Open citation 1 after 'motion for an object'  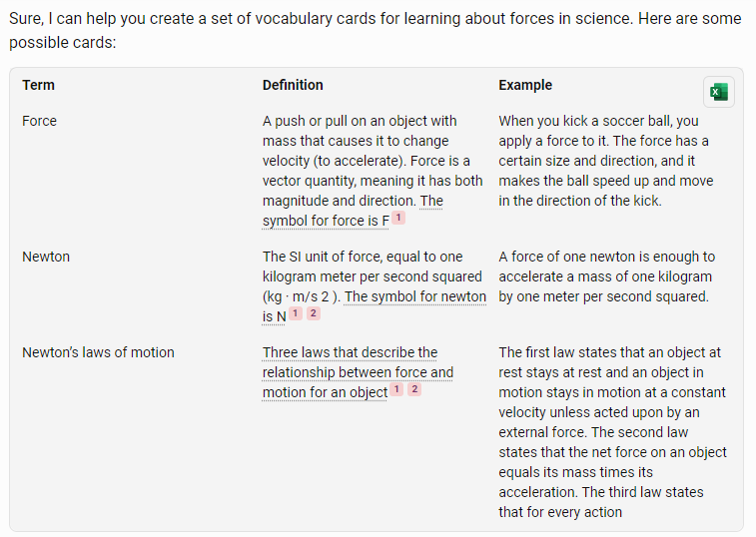pos(396,389)
